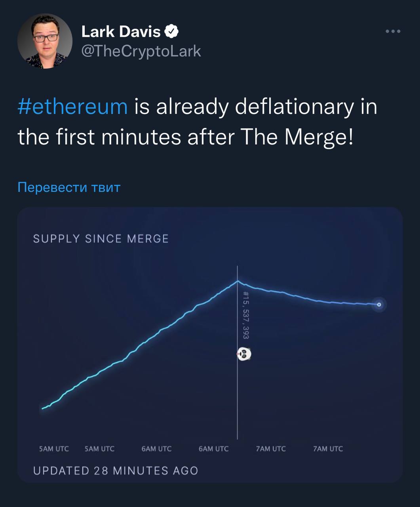Viewport: 420px width, 507px height.
Task: Select the rightmost 7AM UTC axis label
Action: [x=328, y=449]
